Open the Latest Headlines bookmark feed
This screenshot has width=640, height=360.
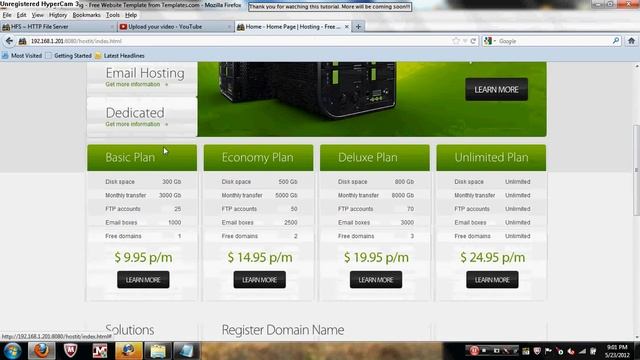(x=120, y=56)
